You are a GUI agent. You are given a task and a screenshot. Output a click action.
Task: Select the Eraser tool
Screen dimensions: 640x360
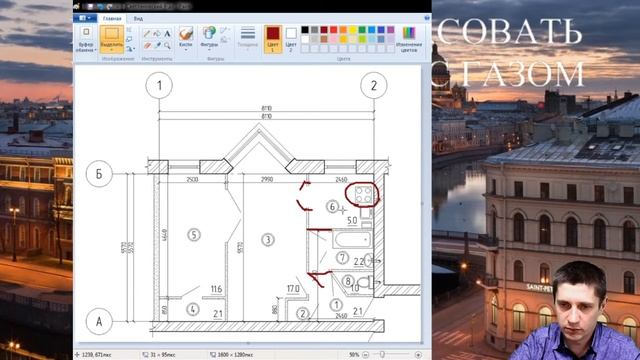(x=147, y=45)
